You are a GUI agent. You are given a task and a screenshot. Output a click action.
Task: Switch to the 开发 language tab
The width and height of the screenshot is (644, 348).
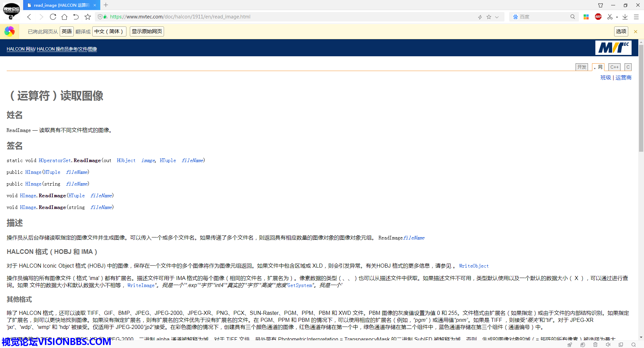[582, 67]
